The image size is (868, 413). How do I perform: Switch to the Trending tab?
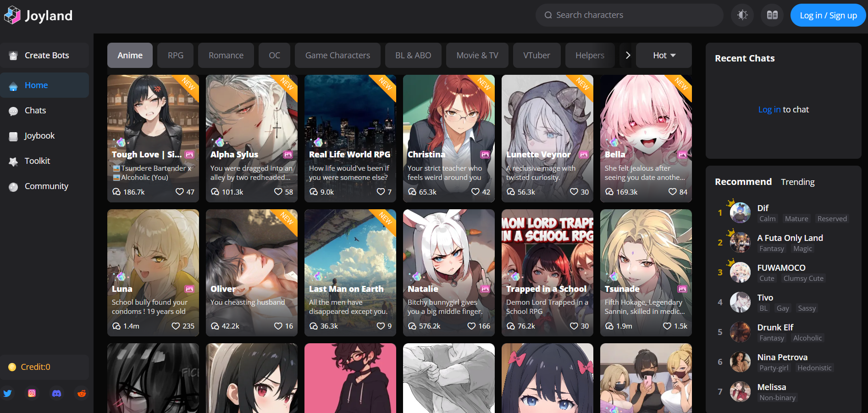pos(798,182)
